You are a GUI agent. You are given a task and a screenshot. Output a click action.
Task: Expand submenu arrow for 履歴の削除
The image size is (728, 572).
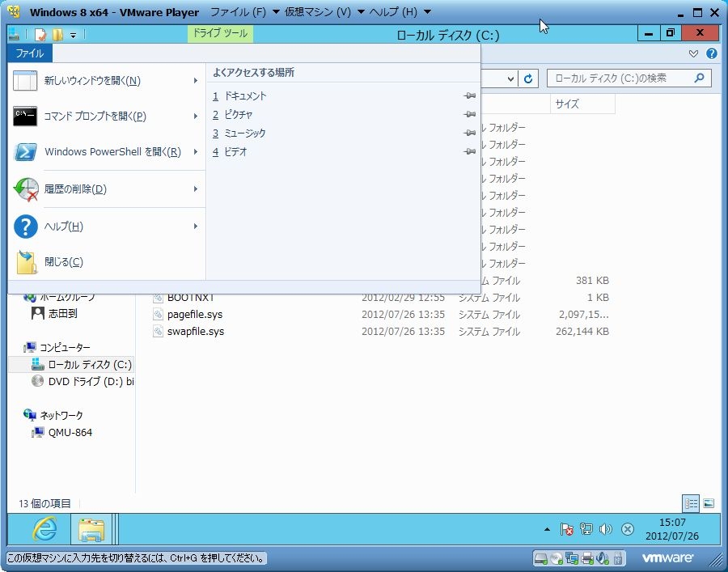(196, 189)
